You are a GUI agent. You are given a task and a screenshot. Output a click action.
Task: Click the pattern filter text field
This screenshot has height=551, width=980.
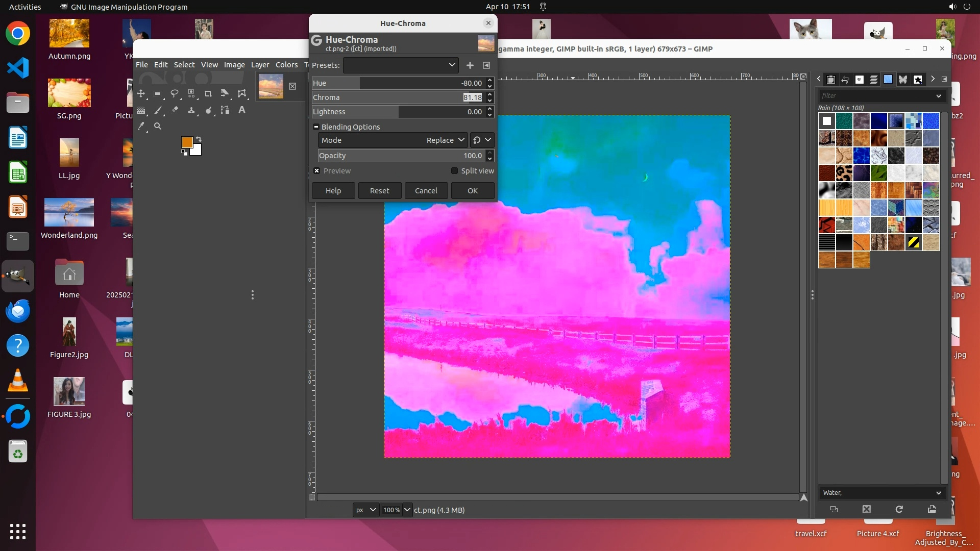(875, 96)
